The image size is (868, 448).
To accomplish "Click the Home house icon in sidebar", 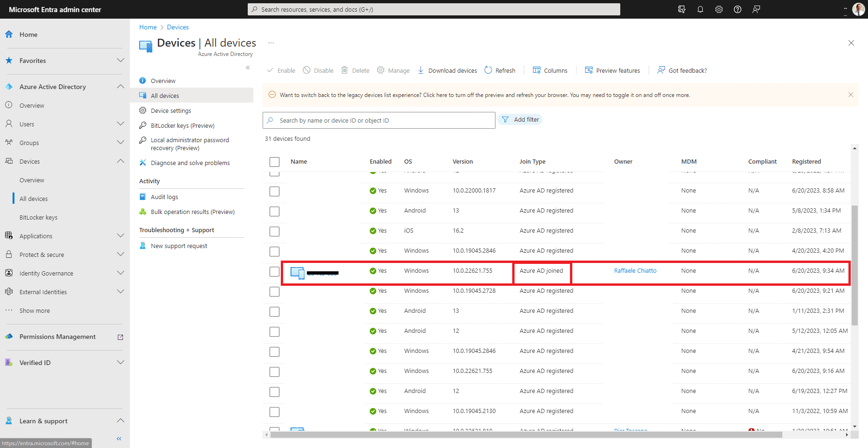I will point(9,34).
